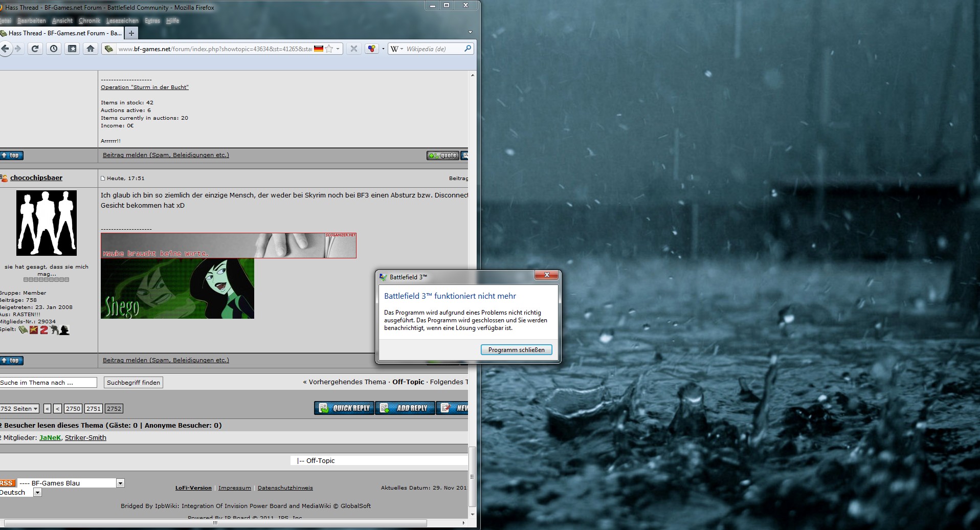Jump to first page with « button
The width and height of the screenshot is (980, 530).
(47, 409)
